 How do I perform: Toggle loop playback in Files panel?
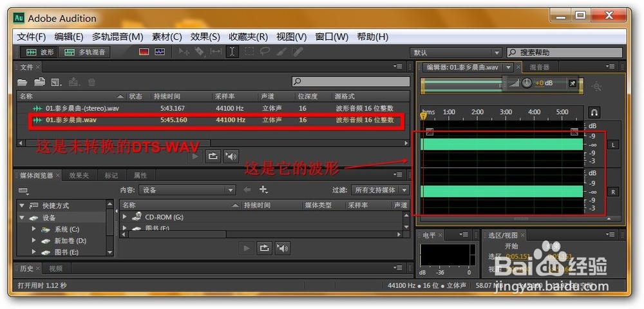(x=213, y=156)
